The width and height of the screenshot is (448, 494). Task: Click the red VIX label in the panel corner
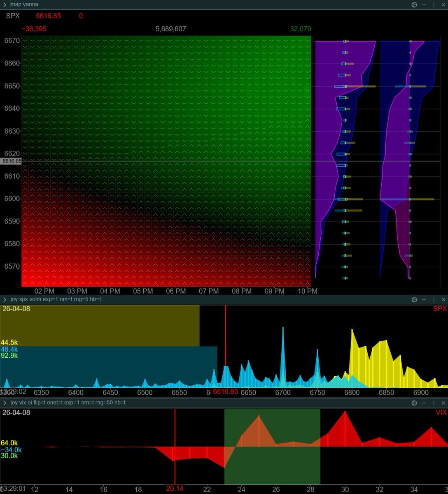point(441,412)
